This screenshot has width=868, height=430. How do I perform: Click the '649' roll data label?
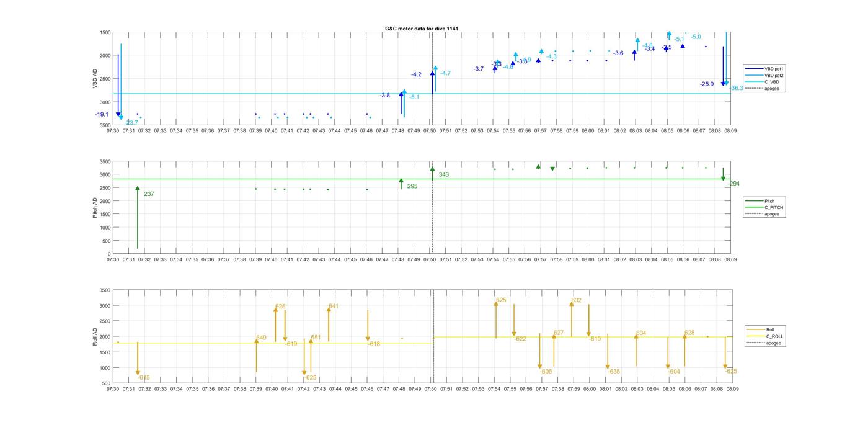click(x=261, y=338)
